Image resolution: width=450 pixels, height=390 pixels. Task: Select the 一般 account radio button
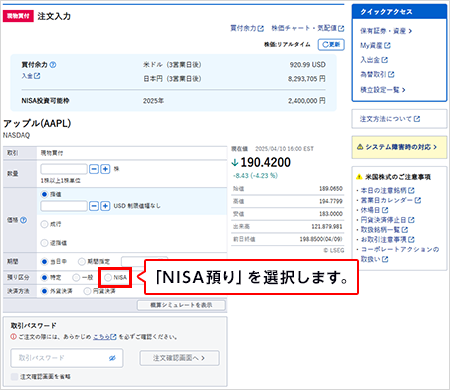[76, 277]
